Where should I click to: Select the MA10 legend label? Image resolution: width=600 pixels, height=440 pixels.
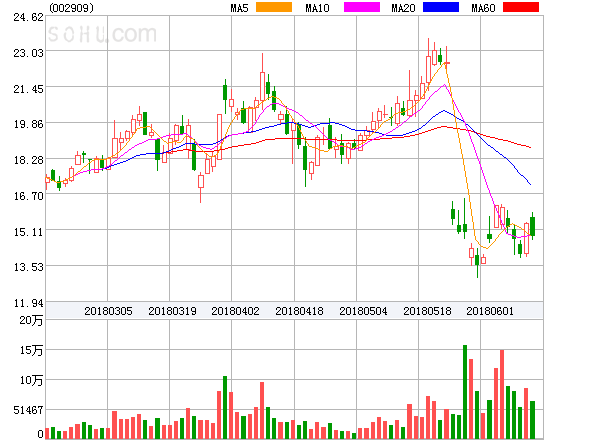tap(317, 8)
